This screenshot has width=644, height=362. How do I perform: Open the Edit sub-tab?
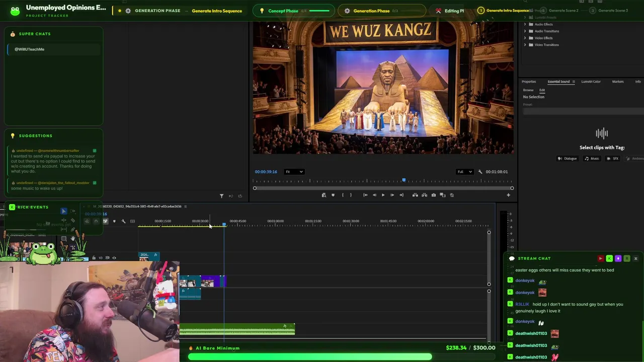click(x=542, y=90)
